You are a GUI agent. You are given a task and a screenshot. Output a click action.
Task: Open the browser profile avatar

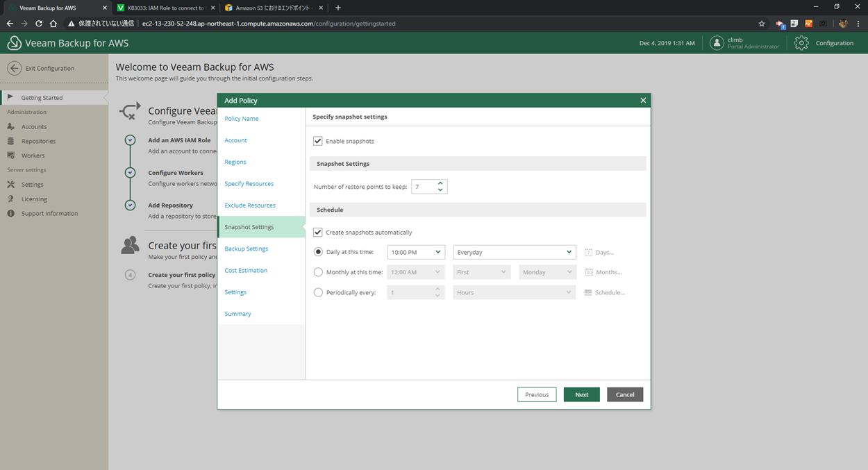pos(843,24)
